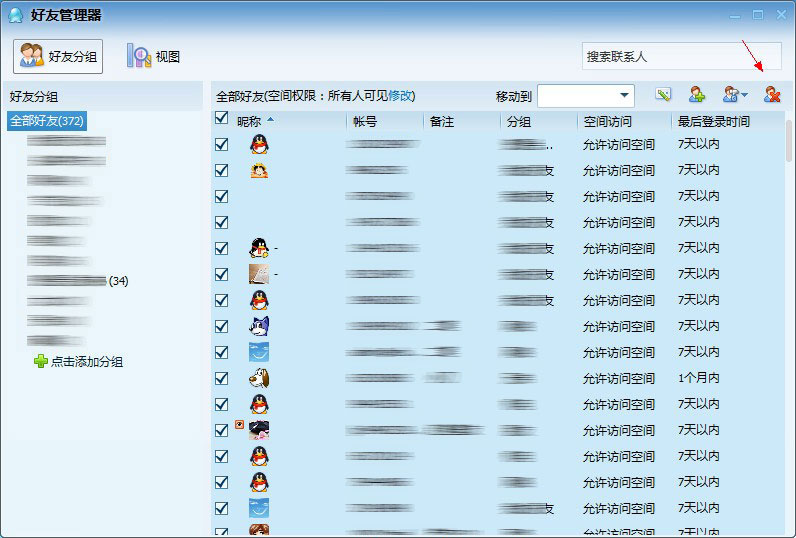Click 允许访问空间 in the dog avatar row
Viewport: 796px width, 538px height.
(618, 378)
